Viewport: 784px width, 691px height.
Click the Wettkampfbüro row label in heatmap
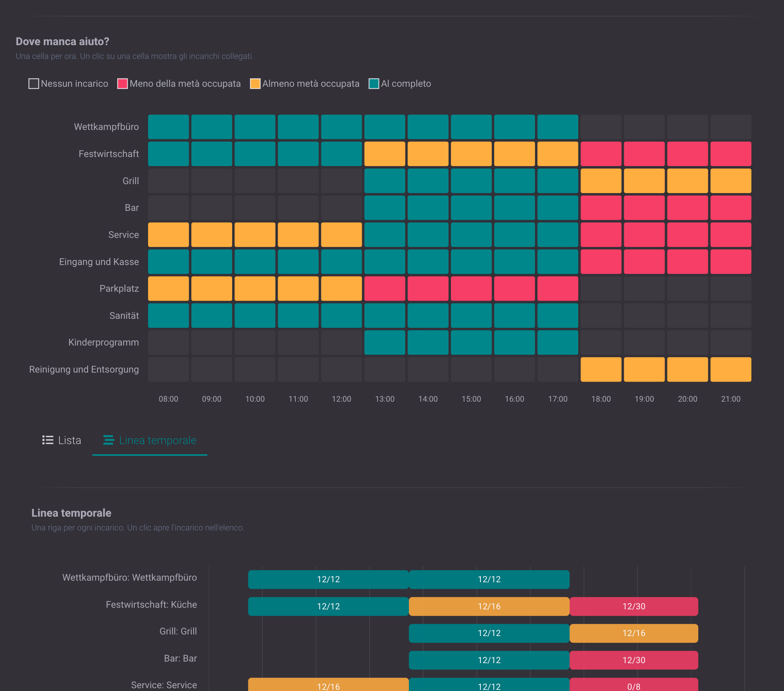(106, 127)
